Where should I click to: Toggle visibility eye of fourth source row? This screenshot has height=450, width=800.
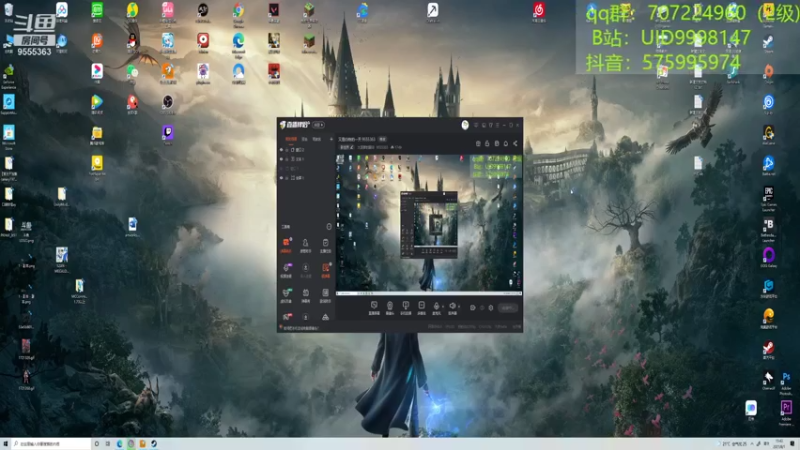(x=281, y=178)
